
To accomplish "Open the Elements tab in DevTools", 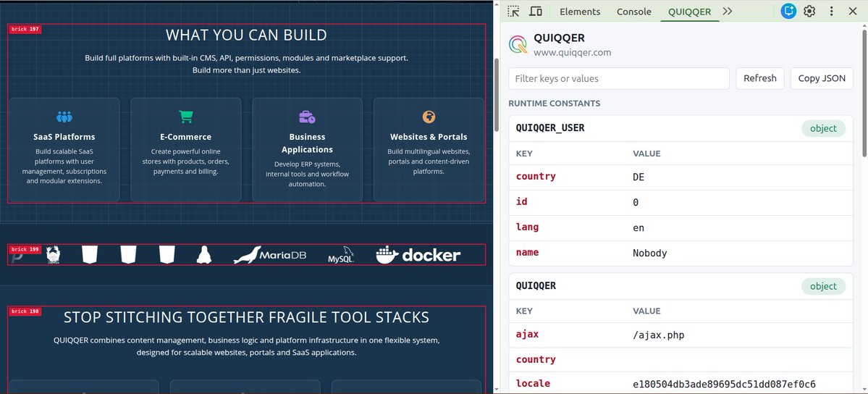I will pos(580,12).
